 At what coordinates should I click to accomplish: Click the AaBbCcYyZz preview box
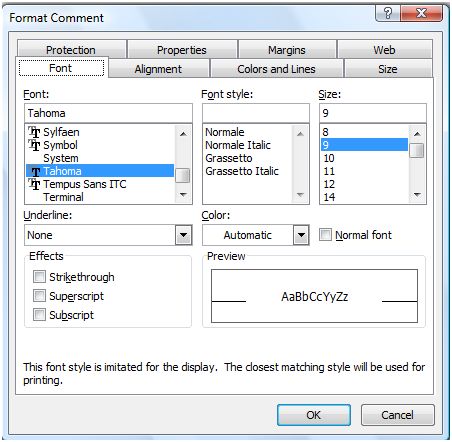(314, 296)
